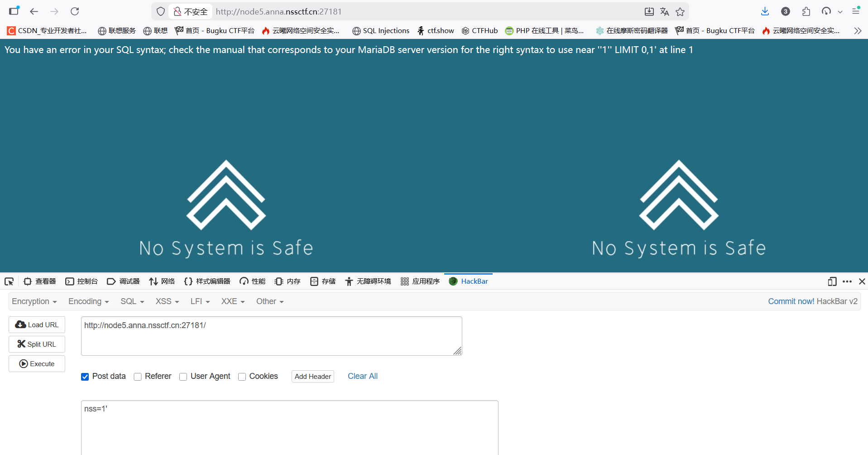868x455 pixels.
Task: Expand the Encoding dropdown menu
Action: tap(89, 301)
